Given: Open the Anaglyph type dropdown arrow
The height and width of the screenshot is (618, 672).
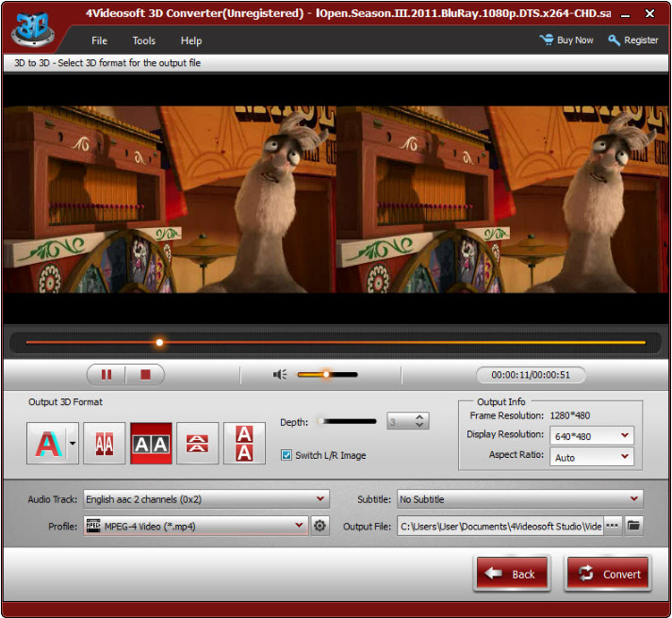Looking at the screenshot, I should 73,444.
